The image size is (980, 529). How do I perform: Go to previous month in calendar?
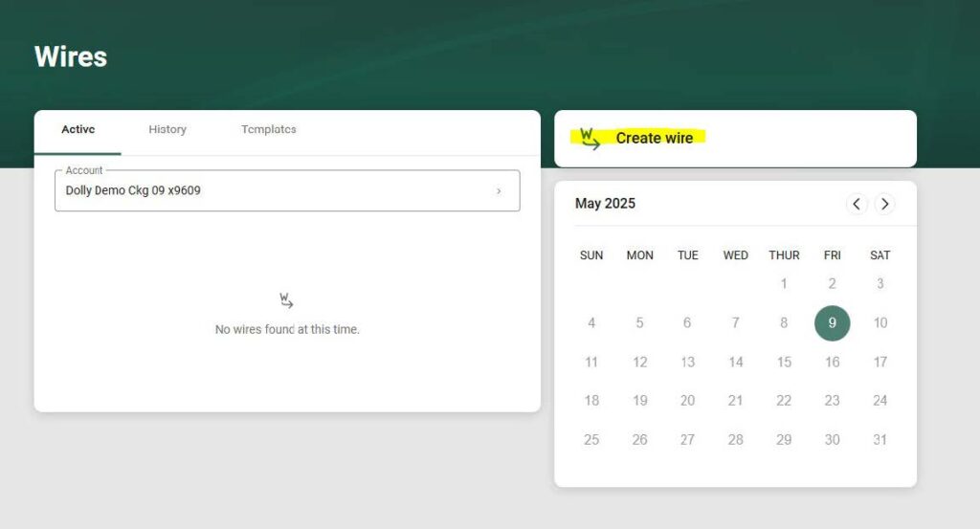coord(857,204)
